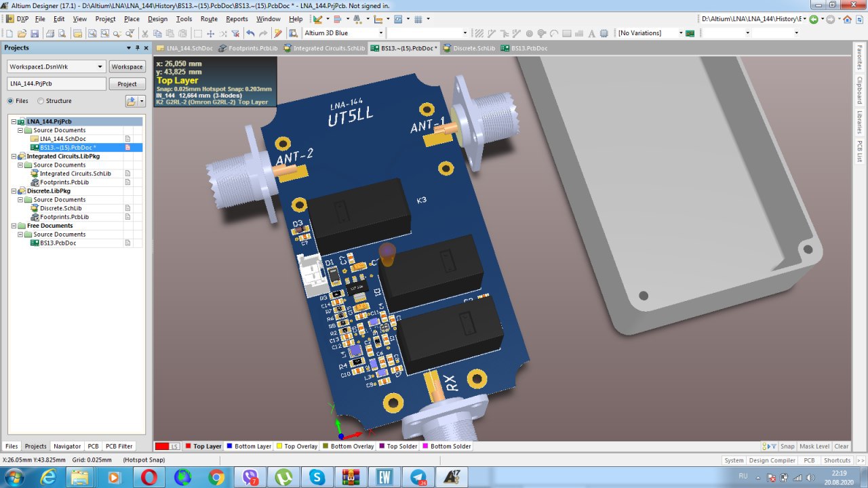The height and width of the screenshot is (488, 868).
Task: Switch to the Integrated Circuits.SchLib tab
Action: click(x=324, y=48)
